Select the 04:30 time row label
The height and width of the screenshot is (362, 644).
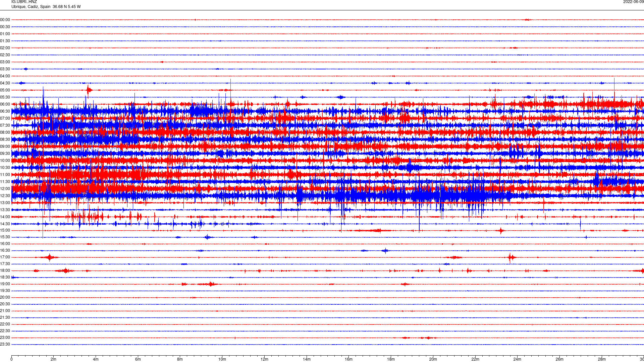(x=5, y=83)
